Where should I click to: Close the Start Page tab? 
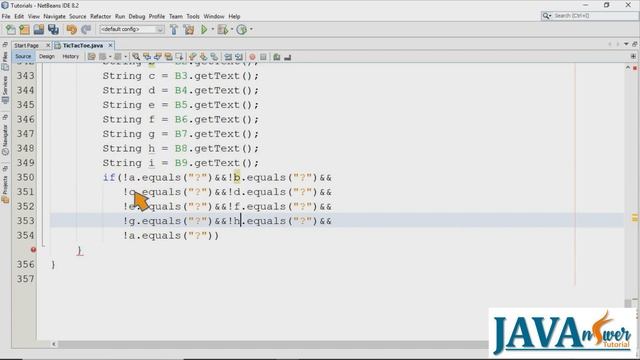pos(48,45)
